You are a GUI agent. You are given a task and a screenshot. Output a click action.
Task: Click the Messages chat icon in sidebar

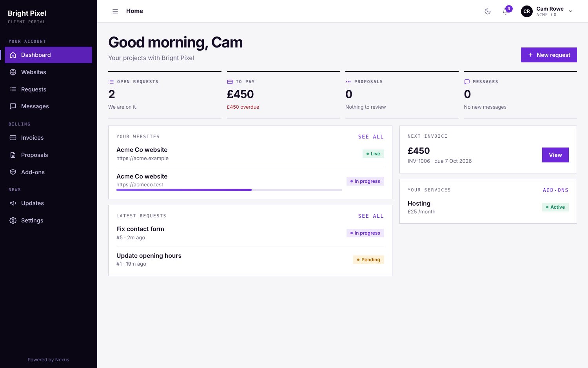pyautogui.click(x=13, y=106)
